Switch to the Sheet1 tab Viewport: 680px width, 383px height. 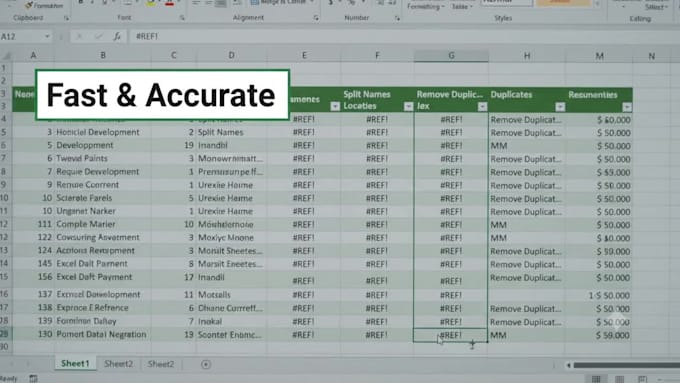pyautogui.click(x=75, y=363)
